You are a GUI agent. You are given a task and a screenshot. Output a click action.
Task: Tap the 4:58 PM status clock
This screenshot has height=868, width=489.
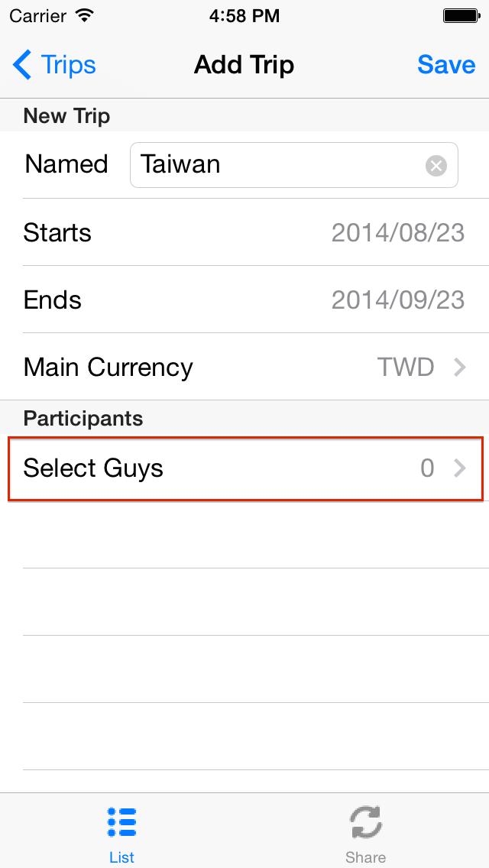point(244,15)
